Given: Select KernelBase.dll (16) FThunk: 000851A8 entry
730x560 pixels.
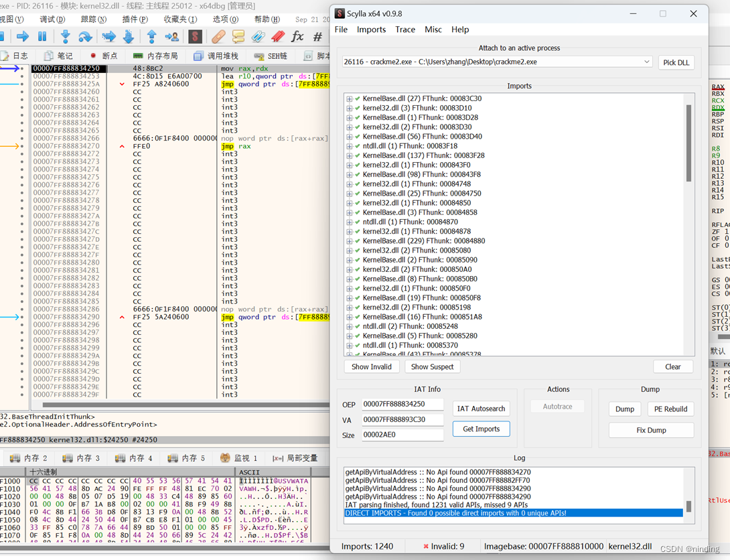Looking at the screenshot, I should point(423,317).
